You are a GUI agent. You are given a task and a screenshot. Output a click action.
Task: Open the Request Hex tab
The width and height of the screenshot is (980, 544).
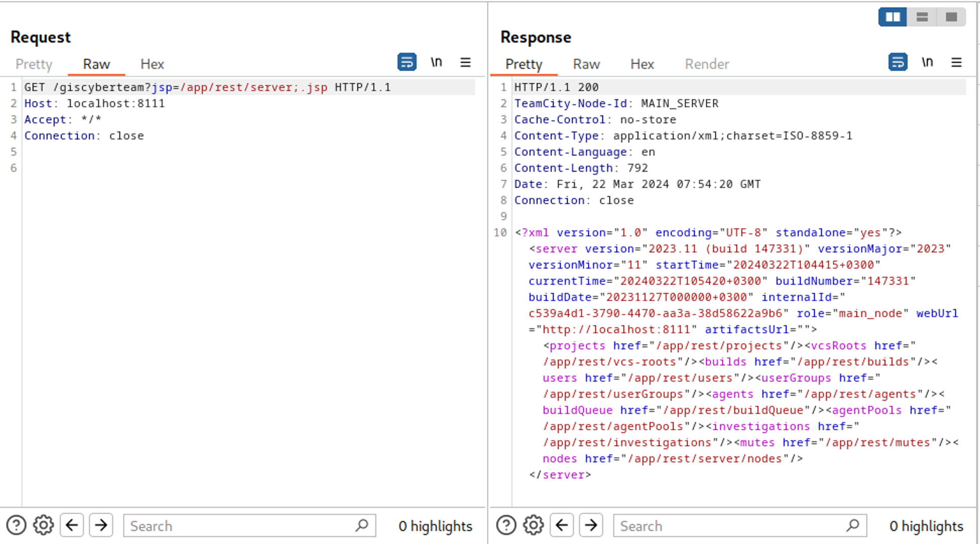152,64
